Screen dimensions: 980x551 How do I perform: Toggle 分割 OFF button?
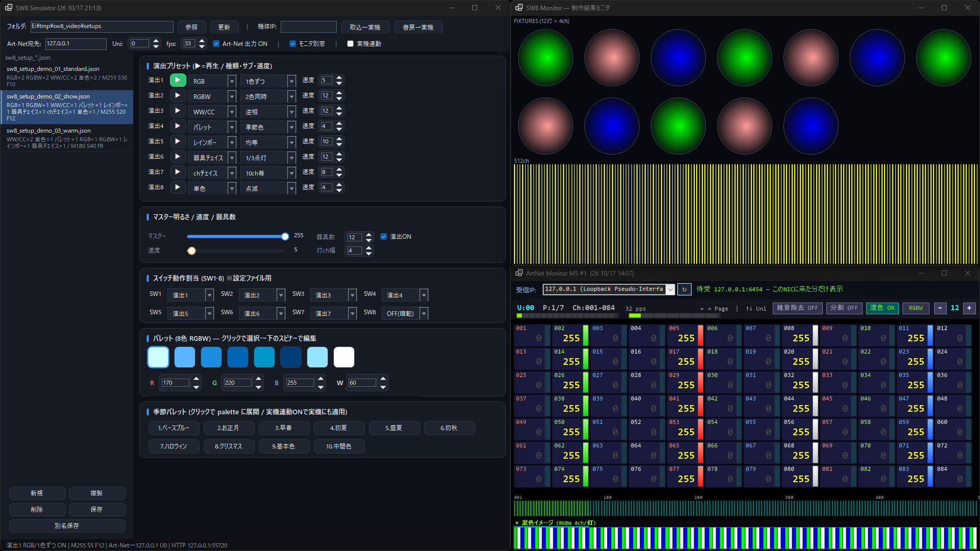(844, 308)
